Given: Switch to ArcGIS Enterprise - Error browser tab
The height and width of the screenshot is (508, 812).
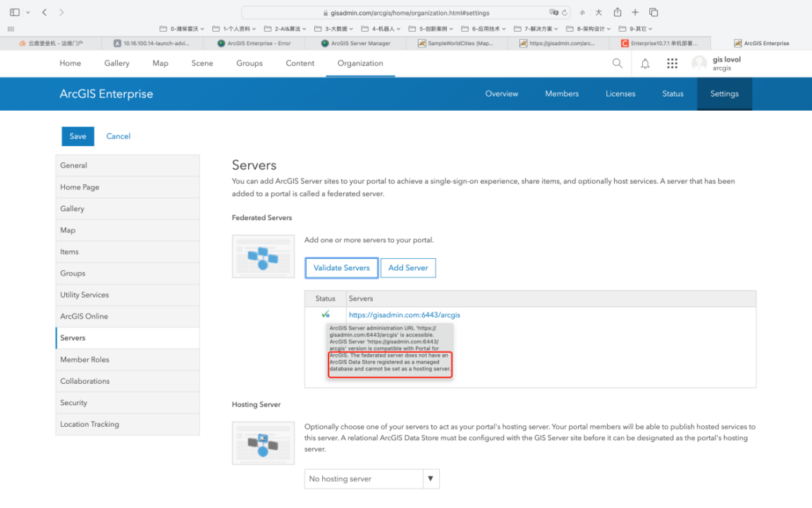Looking at the screenshot, I should point(254,44).
